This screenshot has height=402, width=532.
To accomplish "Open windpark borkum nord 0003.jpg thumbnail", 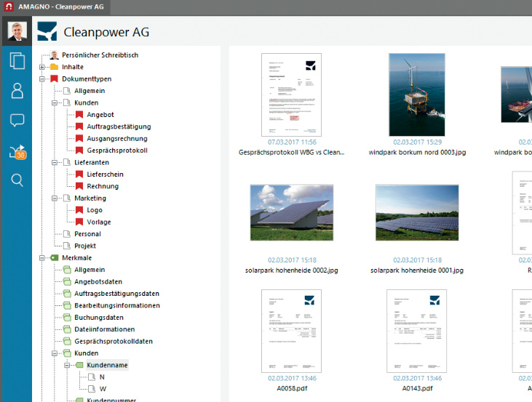I will click(x=416, y=95).
